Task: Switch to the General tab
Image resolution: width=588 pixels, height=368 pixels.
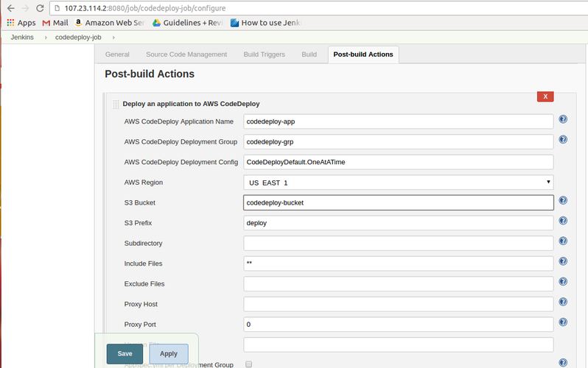Action: click(x=117, y=54)
